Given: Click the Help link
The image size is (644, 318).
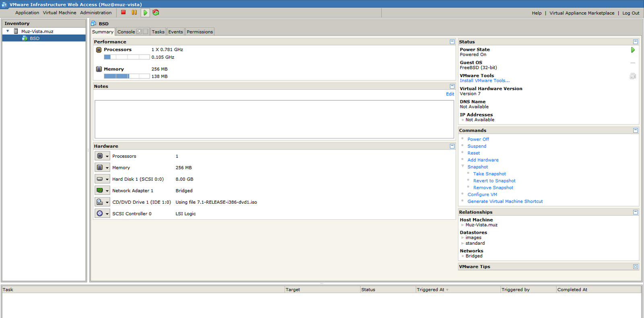Looking at the screenshot, I should [537, 13].
